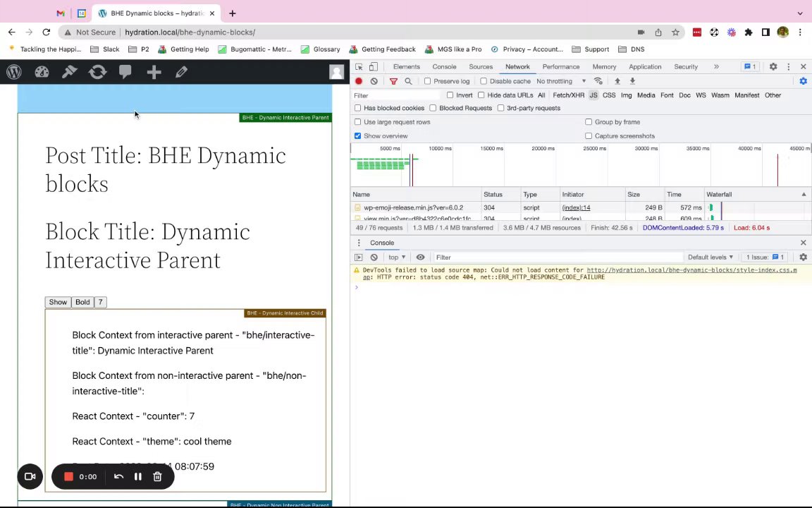Uncheck the Show overview checkbox
This screenshot has height=508, width=812.
coord(358,136)
